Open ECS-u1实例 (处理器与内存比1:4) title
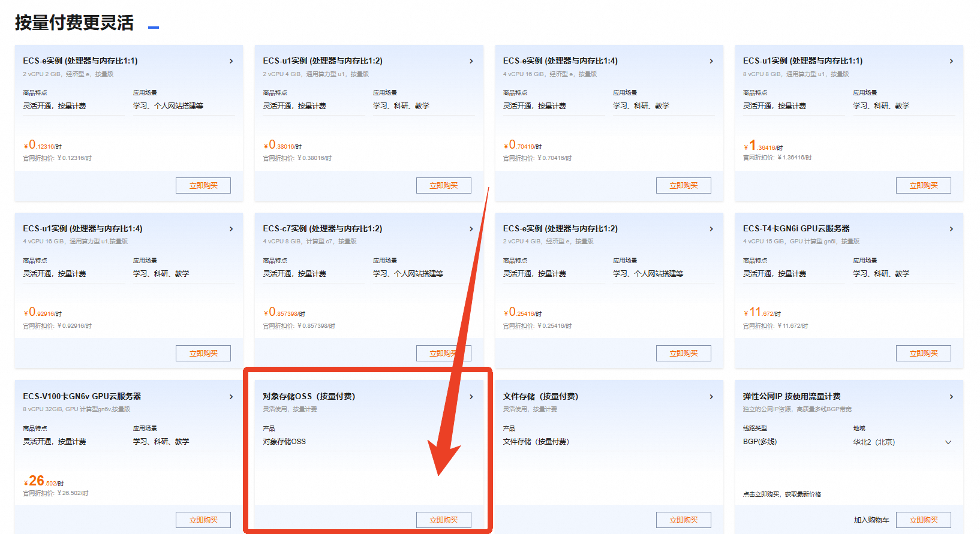Image resolution: width=980 pixels, height=534 pixels. click(x=83, y=229)
